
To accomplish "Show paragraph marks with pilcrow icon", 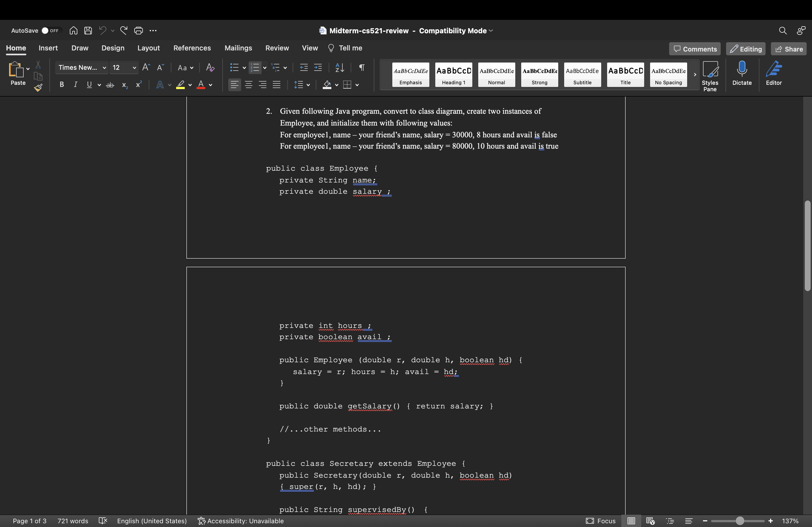I will point(362,68).
